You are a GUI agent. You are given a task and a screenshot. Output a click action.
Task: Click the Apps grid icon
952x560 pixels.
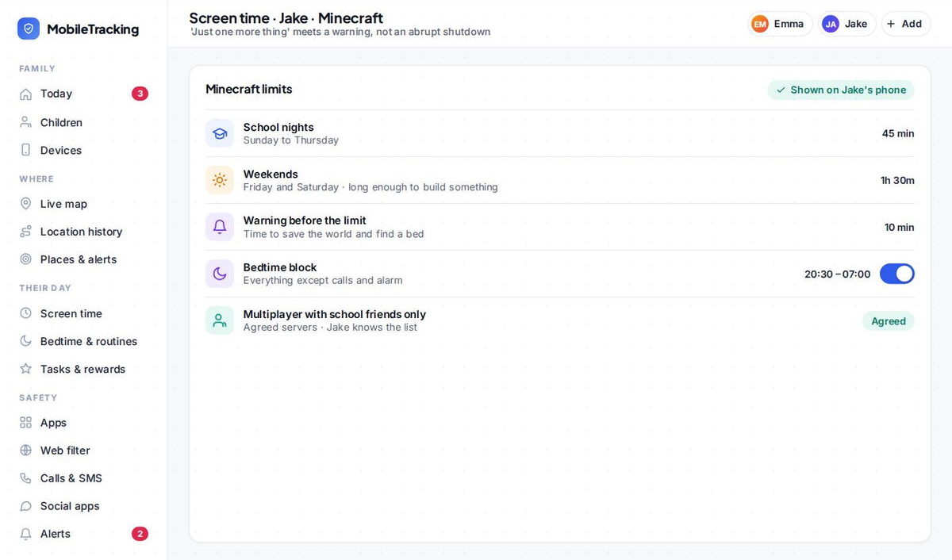point(26,423)
